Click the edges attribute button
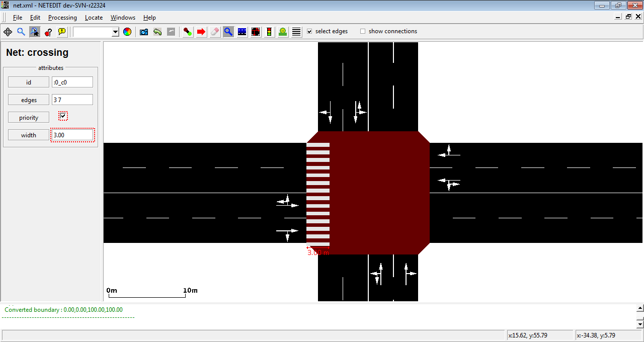This screenshot has height=342, width=644. [29, 100]
